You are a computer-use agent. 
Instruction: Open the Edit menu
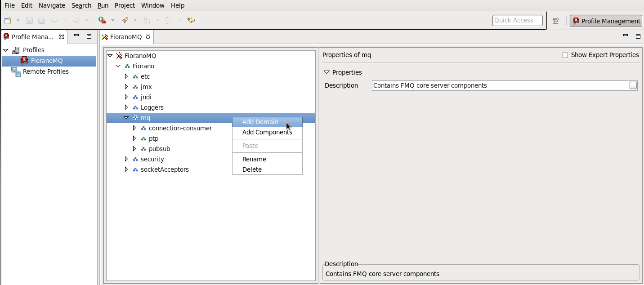tap(26, 5)
